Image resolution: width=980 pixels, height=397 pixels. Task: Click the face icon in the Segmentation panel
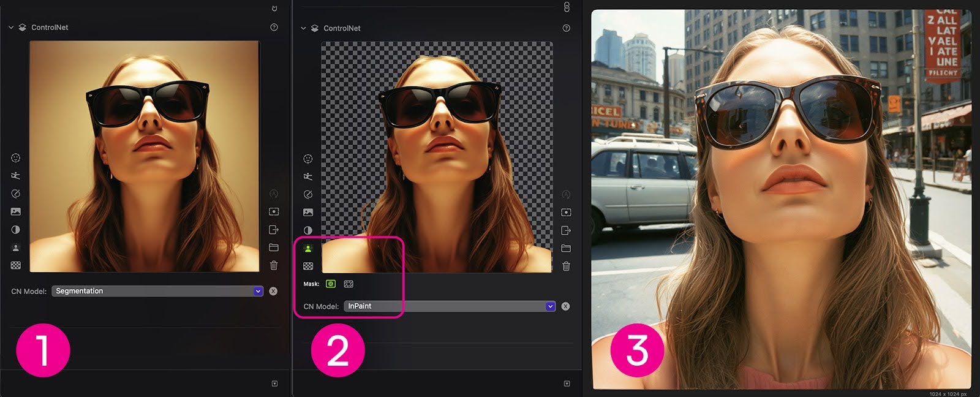(x=16, y=158)
